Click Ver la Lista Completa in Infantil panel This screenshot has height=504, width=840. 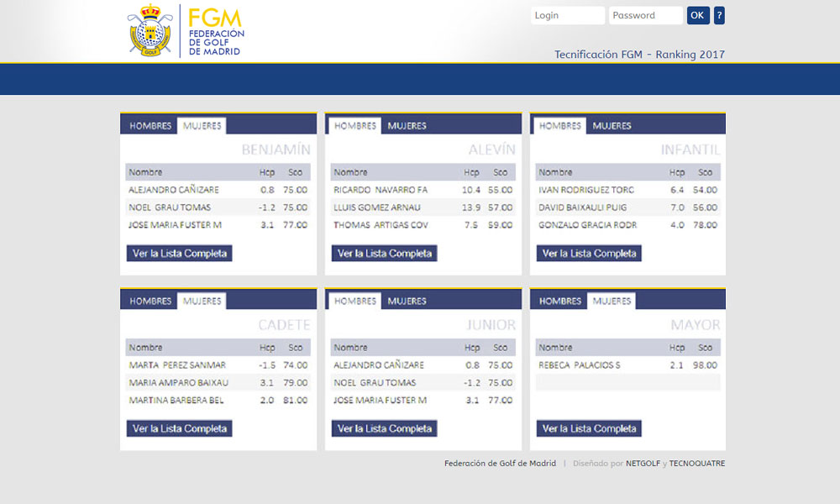pyautogui.click(x=588, y=253)
